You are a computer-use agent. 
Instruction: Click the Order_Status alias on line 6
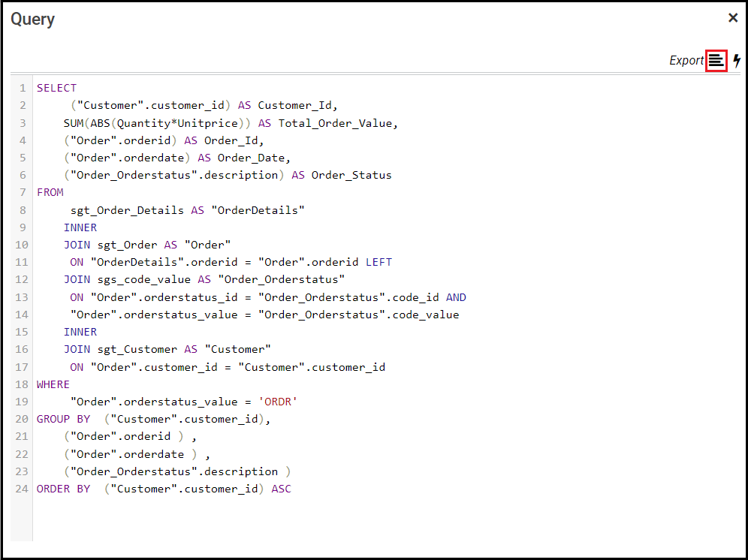click(x=351, y=175)
